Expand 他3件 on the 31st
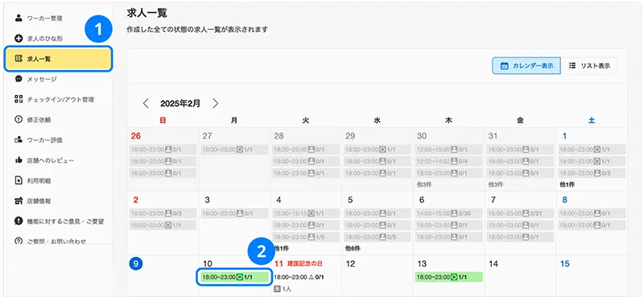Image resolution: width=644 pixels, height=299 pixels. (x=496, y=185)
